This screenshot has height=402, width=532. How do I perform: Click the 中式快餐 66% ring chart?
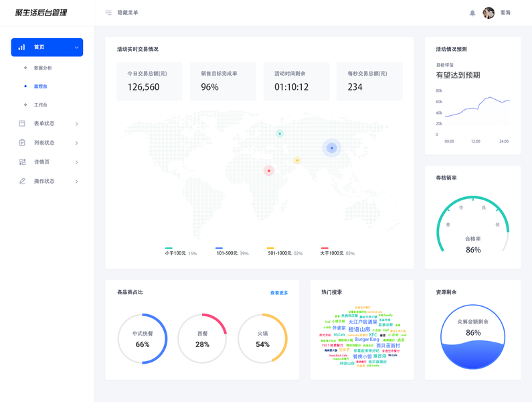pyautogui.click(x=143, y=339)
